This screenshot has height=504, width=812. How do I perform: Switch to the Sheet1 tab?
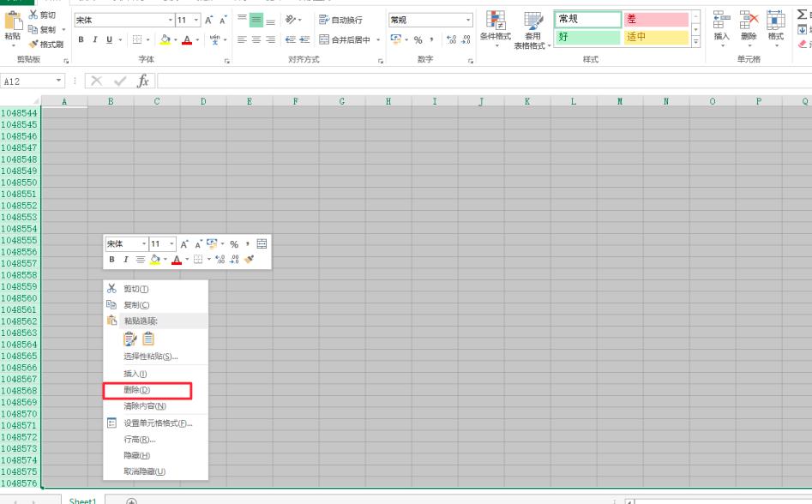(x=81, y=500)
